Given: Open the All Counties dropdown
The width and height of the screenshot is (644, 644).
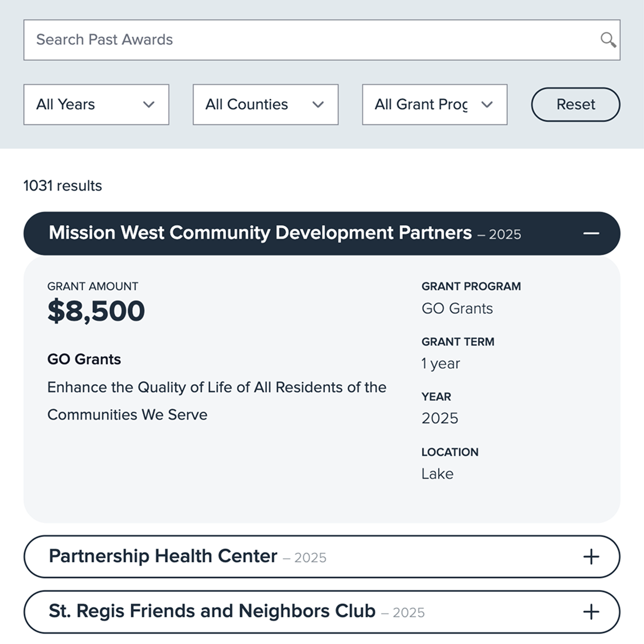Looking at the screenshot, I should pos(265,105).
